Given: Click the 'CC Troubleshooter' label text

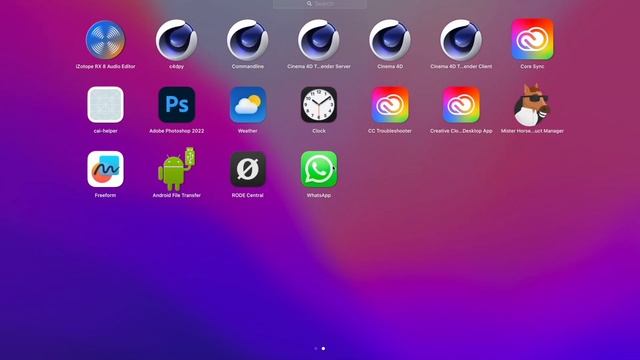Looking at the screenshot, I should pos(390,131).
